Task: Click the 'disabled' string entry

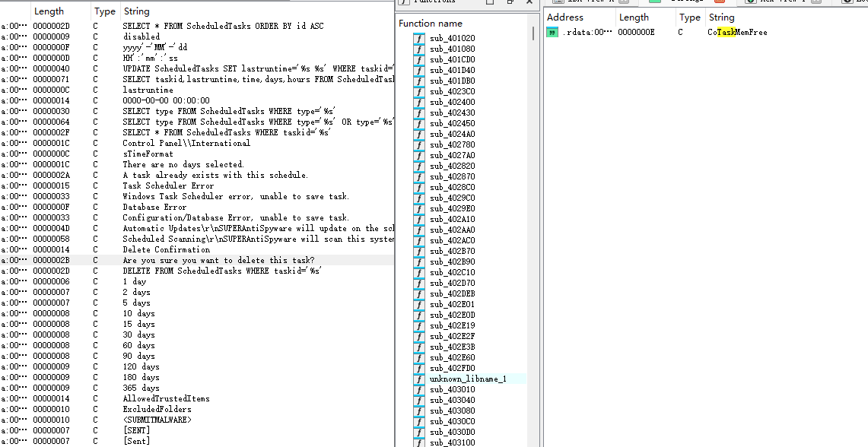Action: (141, 36)
